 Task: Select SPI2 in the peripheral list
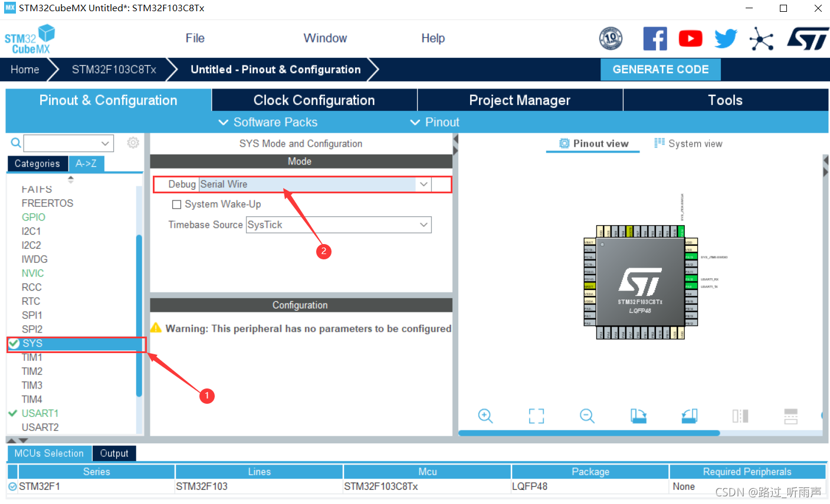32,330
